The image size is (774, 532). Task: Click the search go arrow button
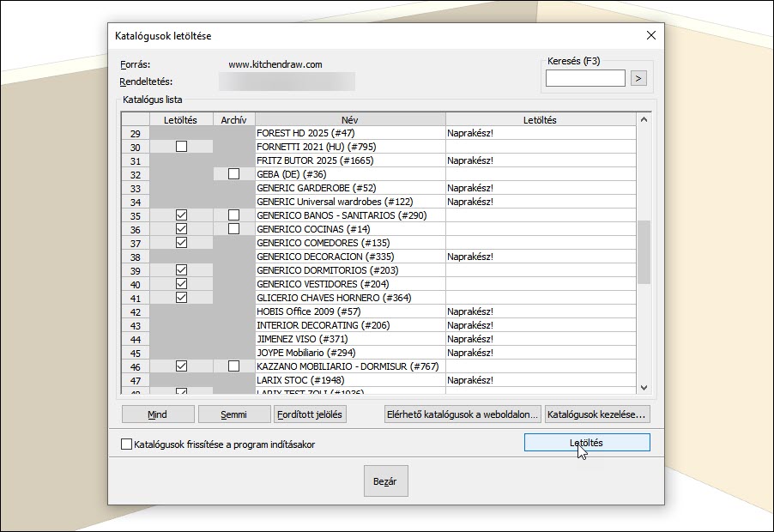click(x=638, y=78)
